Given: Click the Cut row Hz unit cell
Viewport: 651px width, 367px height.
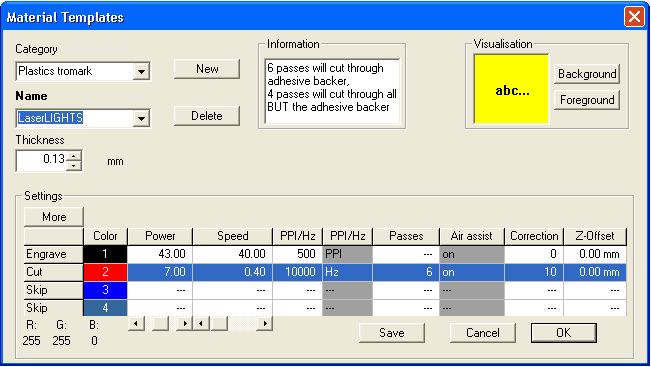Looking at the screenshot, I should (348, 272).
